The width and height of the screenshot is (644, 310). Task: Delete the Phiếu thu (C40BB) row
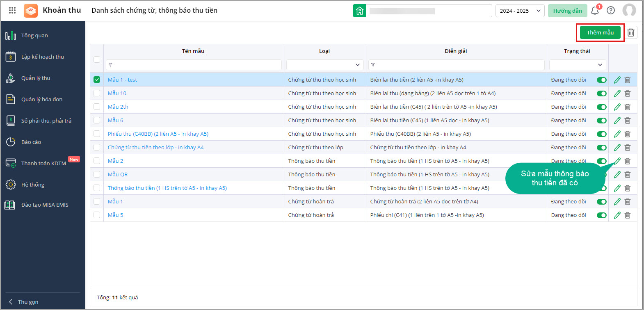(628, 134)
